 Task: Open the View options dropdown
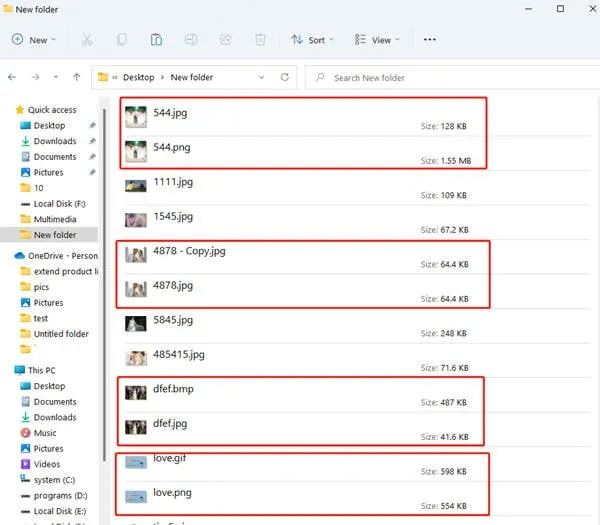tap(377, 40)
